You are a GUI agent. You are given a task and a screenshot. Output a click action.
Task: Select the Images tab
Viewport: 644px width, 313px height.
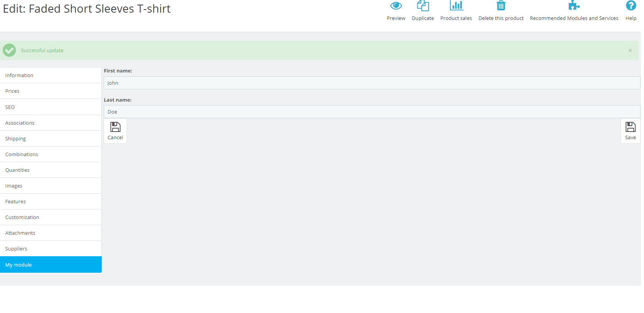(x=51, y=186)
